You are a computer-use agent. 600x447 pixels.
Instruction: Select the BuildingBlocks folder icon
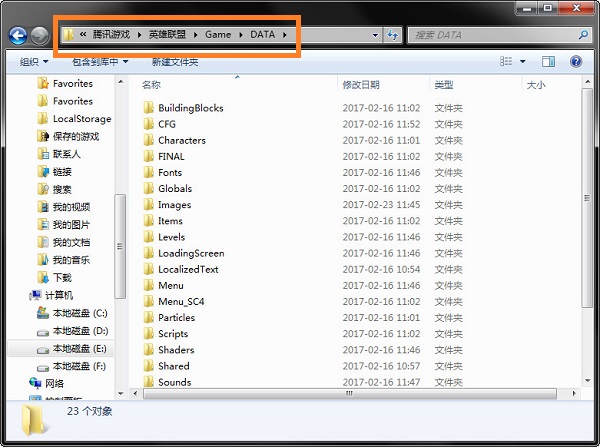[x=149, y=108]
